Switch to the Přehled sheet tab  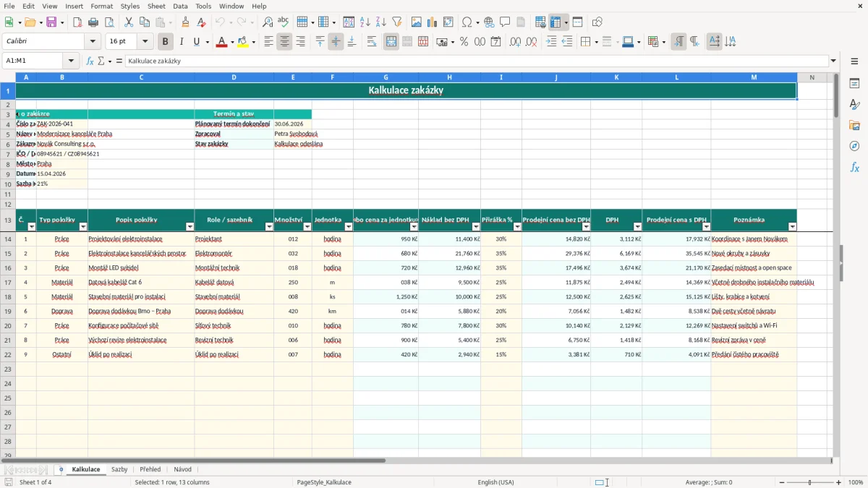[150, 469]
